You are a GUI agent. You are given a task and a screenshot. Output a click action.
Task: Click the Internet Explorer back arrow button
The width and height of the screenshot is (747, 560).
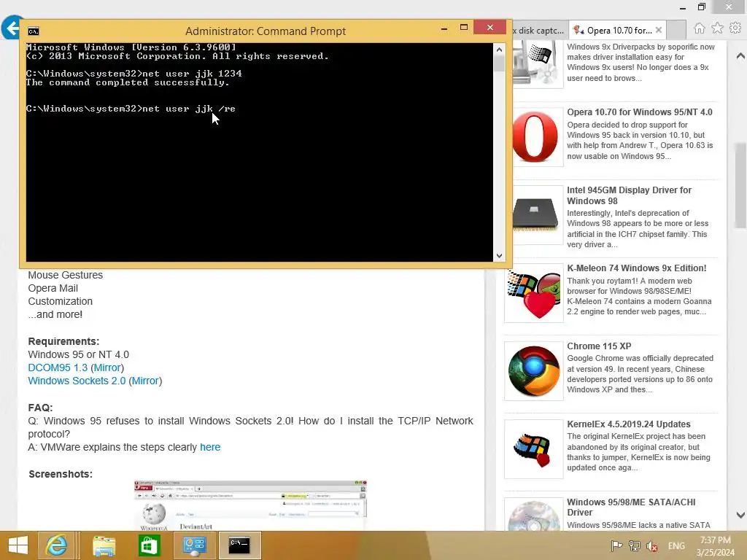[12, 28]
